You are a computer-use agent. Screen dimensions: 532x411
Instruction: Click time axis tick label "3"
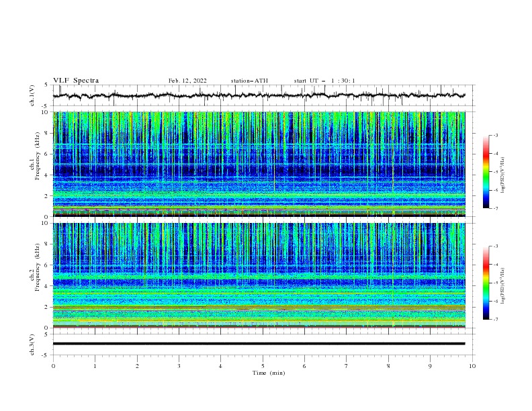coord(179,366)
